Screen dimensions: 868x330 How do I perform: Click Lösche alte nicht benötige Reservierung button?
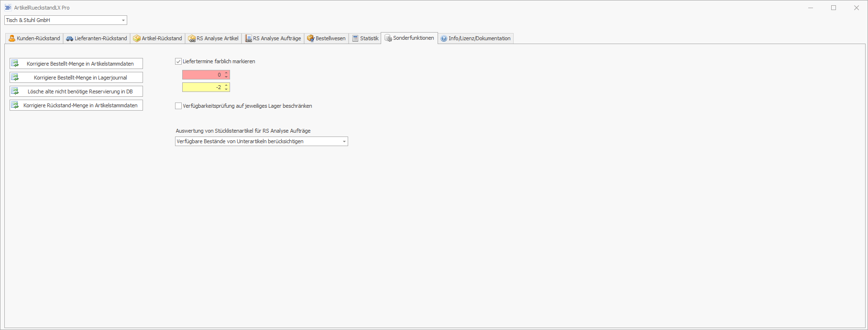tap(76, 91)
